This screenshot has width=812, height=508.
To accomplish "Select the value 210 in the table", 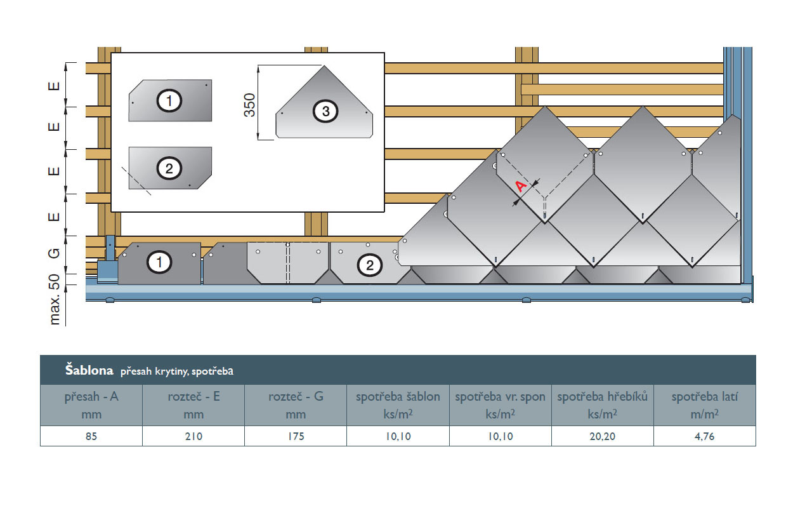I will coord(193,436).
